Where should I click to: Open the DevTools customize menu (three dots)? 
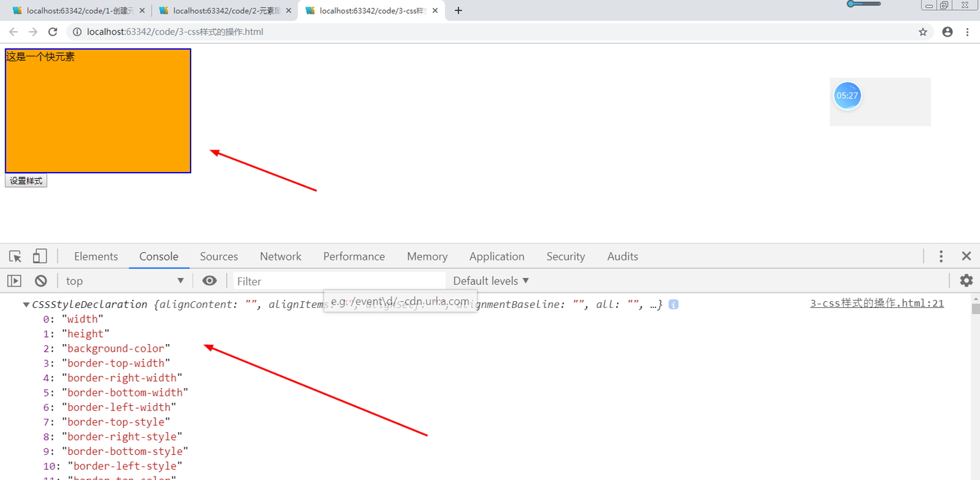pyautogui.click(x=941, y=256)
